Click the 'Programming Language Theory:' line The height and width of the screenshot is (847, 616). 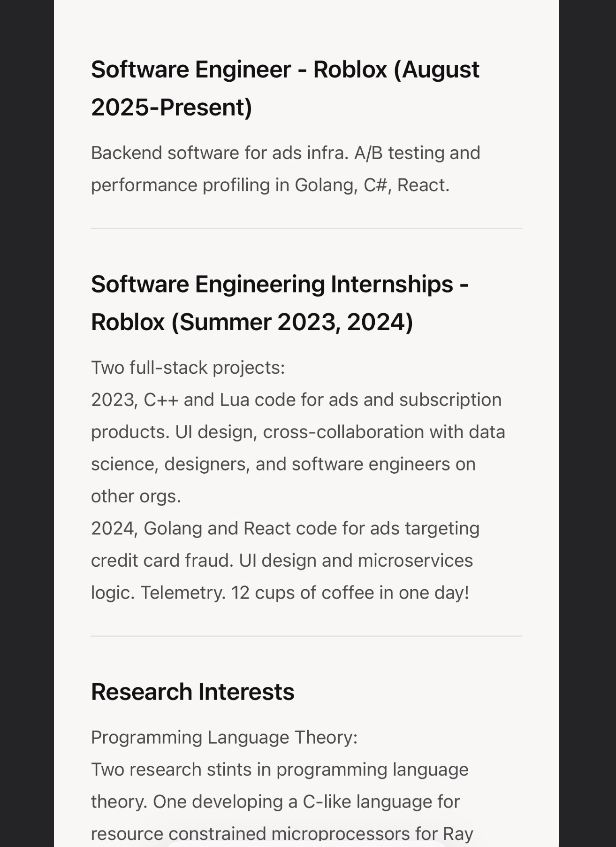pos(224,738)
